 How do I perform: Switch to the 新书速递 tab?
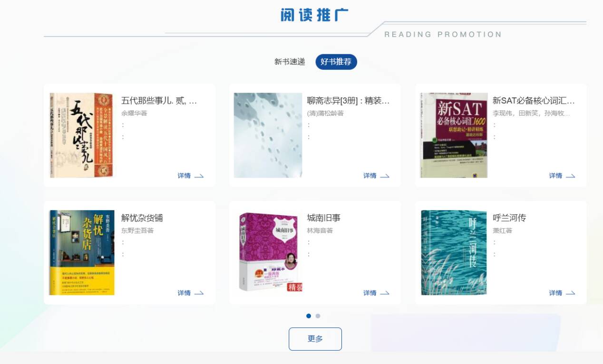point(290,62)
